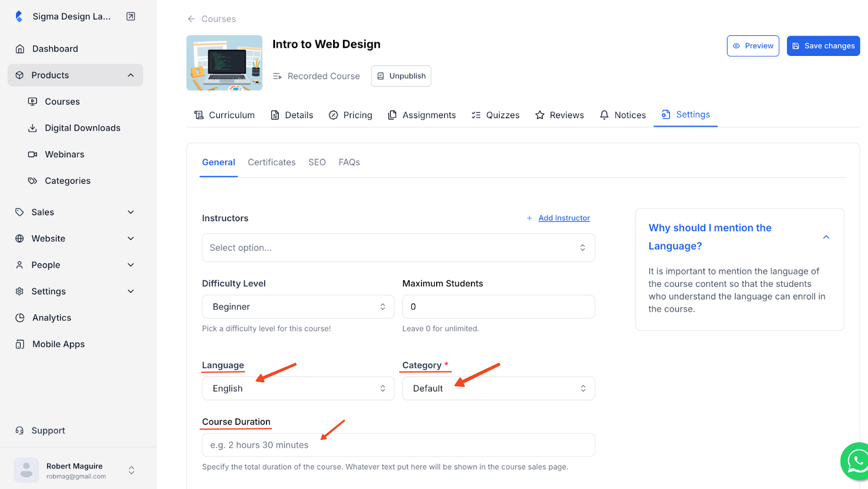Click the Webinars camera icon
This screenshot has width=868, height=489.
(x=33, y=155)
